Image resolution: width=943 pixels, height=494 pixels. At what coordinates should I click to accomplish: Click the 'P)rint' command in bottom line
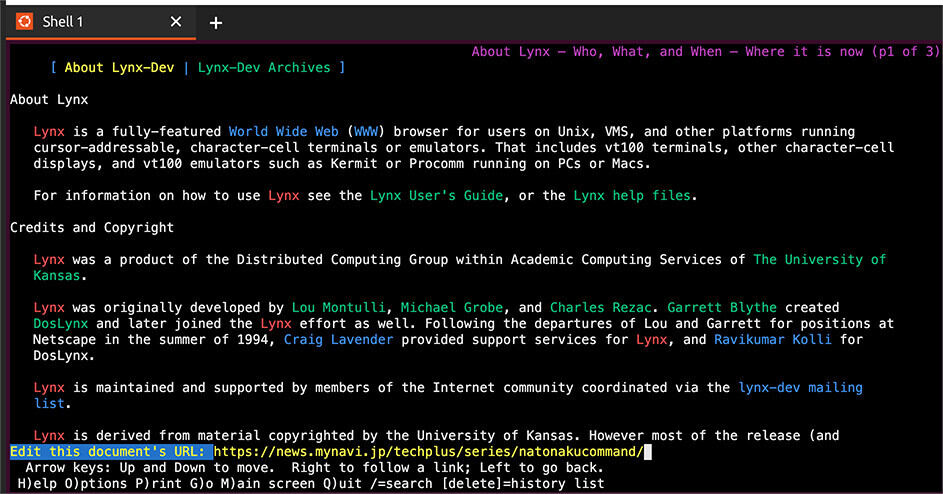[x=158, y=483]
